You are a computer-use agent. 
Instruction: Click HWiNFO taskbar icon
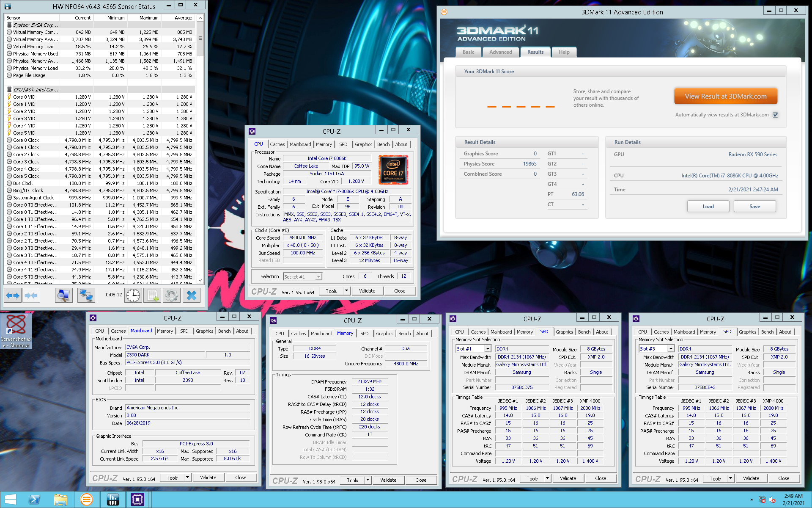pos(112,500)
